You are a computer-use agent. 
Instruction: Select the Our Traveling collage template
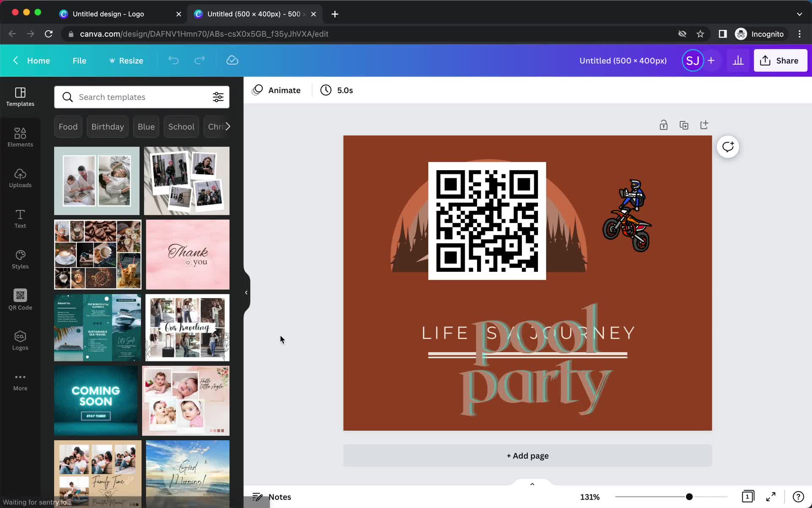pyautogui.click(x=188, y=328)
